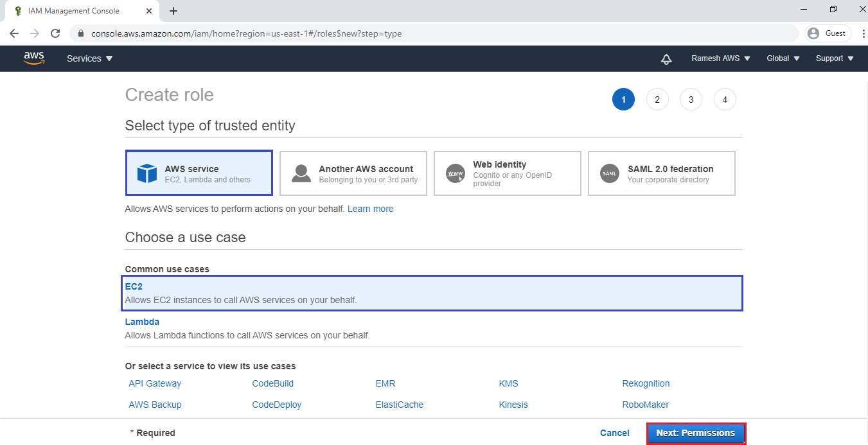868x445 pixels.
Task: Choose the CodeBuild service
Action: (273, 383)
